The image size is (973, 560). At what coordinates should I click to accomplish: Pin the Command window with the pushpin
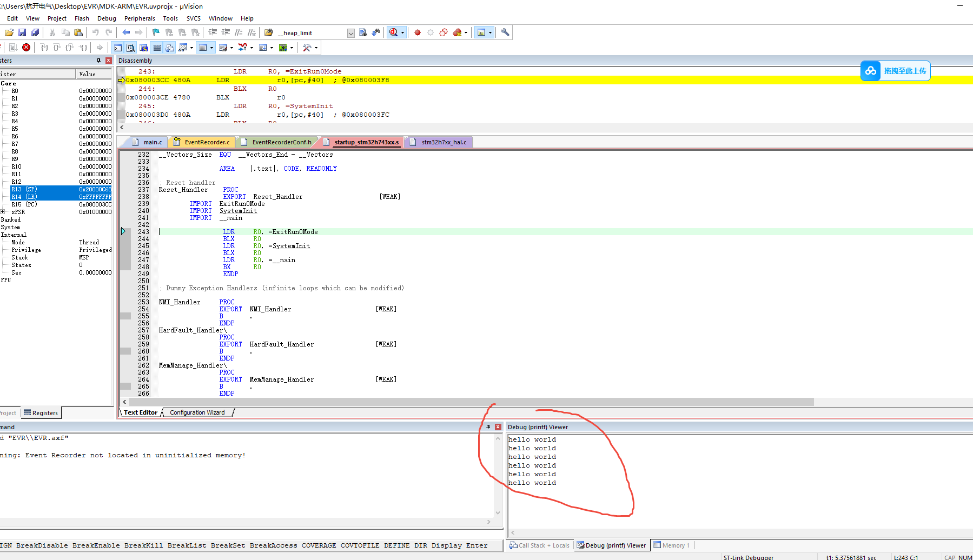tap(488, 427)
